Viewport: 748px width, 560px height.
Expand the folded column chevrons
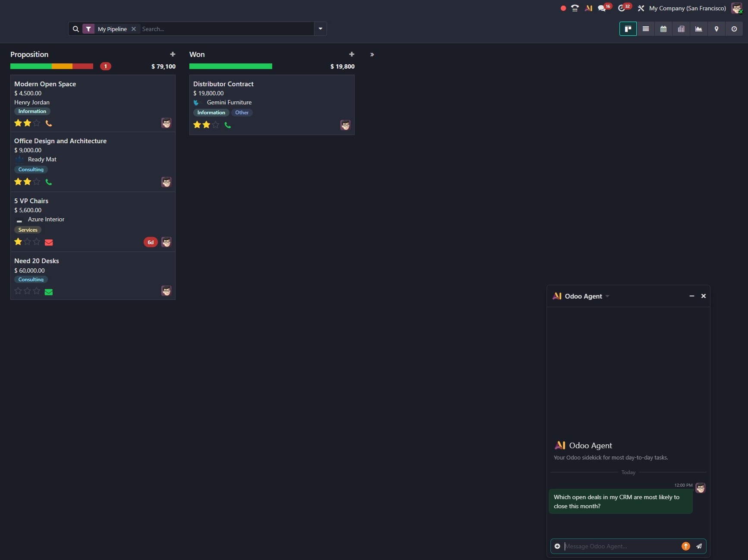[372, 55]
